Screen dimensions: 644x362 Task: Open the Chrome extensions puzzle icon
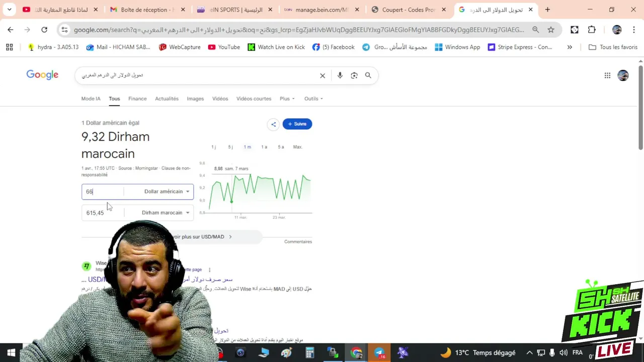(592, 30)
